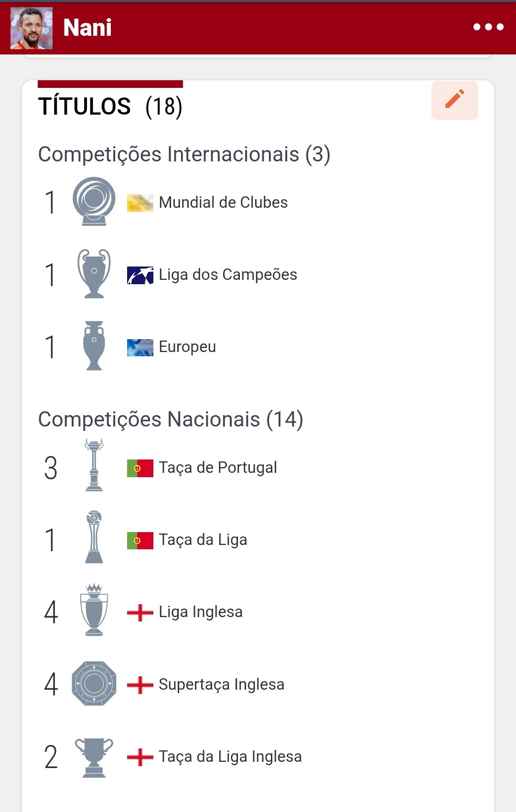The width and height of the screenshot is (516, 812).
Task: Open the three-dot overflow menu
Action: pyautogui.click(x=488, y=27)
